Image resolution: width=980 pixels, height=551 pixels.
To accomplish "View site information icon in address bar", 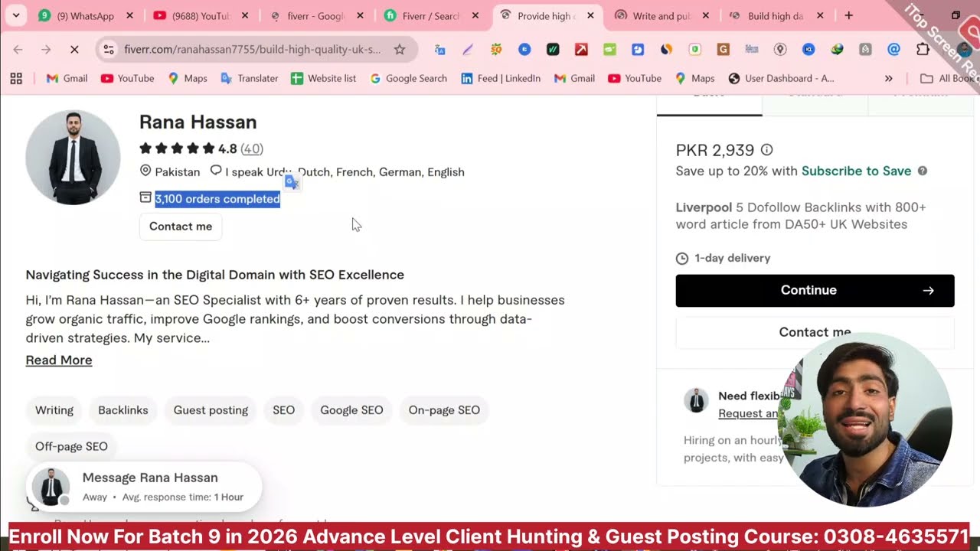I will (109, 50).
